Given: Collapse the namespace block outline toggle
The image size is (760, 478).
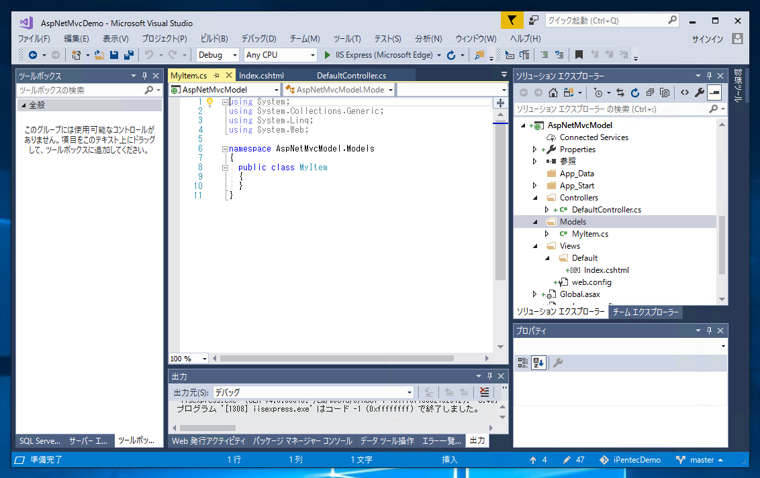Looking at the screenshot, I should pyautogui.click(x=225, y=149).
